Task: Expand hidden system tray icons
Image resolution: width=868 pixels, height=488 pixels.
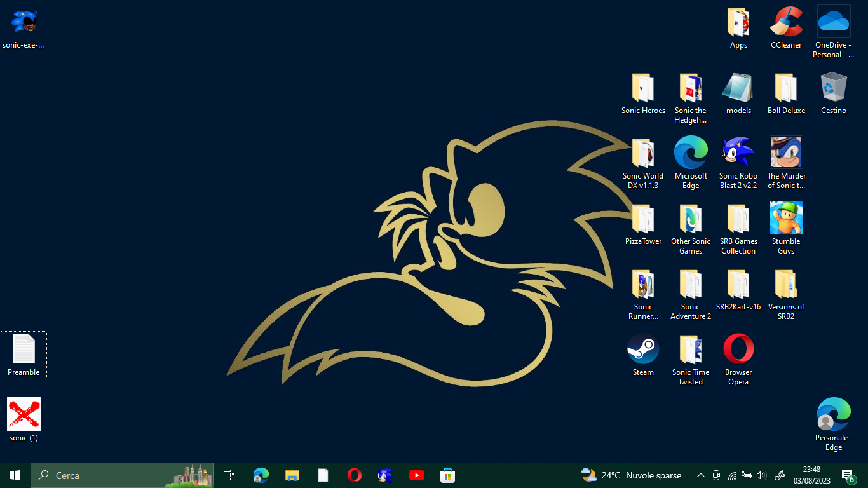Action: [701, 475]
